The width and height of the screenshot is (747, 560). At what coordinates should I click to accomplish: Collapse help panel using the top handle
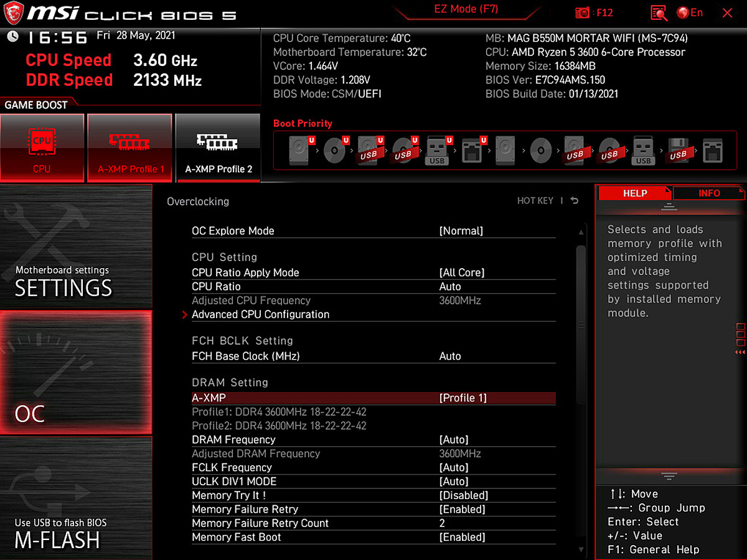tap(669, 207)
